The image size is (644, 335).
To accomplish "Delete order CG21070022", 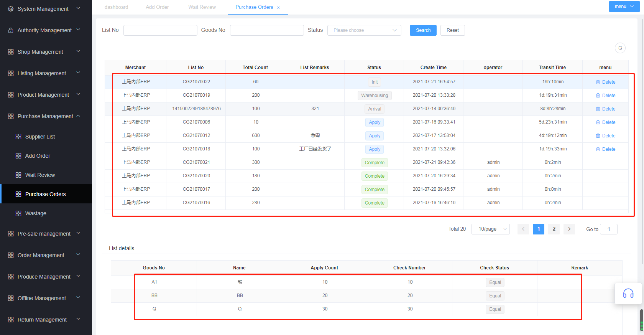I will (x=606, y=82).
